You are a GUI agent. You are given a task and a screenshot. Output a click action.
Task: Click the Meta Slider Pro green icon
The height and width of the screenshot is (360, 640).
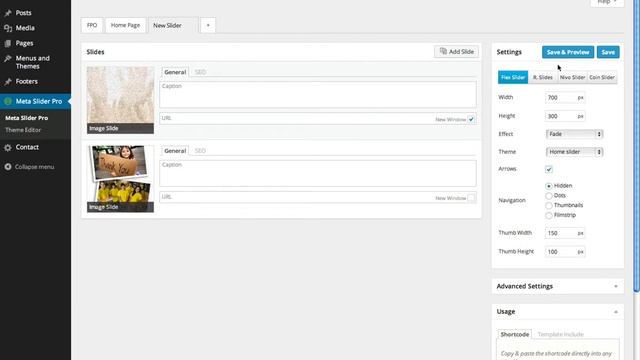point(8,101)
